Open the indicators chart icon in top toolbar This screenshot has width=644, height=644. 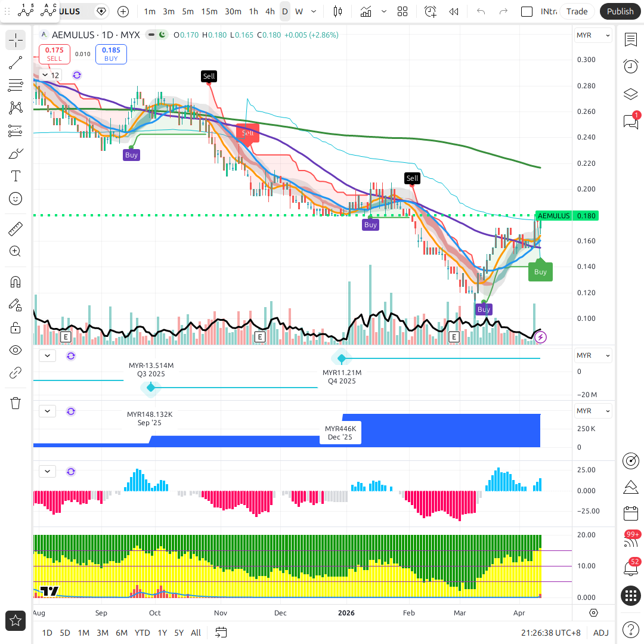tap(366, 11)
